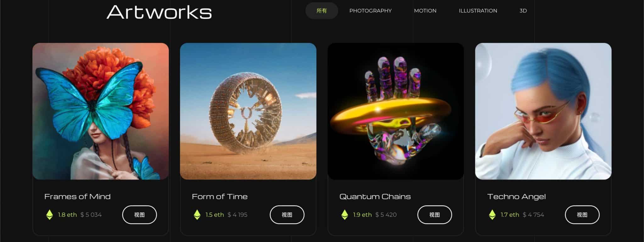Open the butterfly woman artwork thumbnail
644x242 pixels.
pyautogui.click(x=101, y=111)
